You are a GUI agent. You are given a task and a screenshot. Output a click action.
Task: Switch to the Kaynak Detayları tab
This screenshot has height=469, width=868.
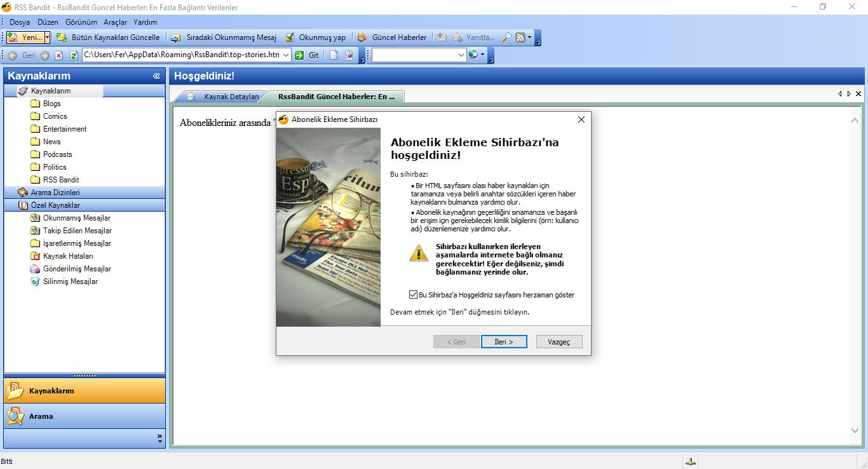[222, 97]
